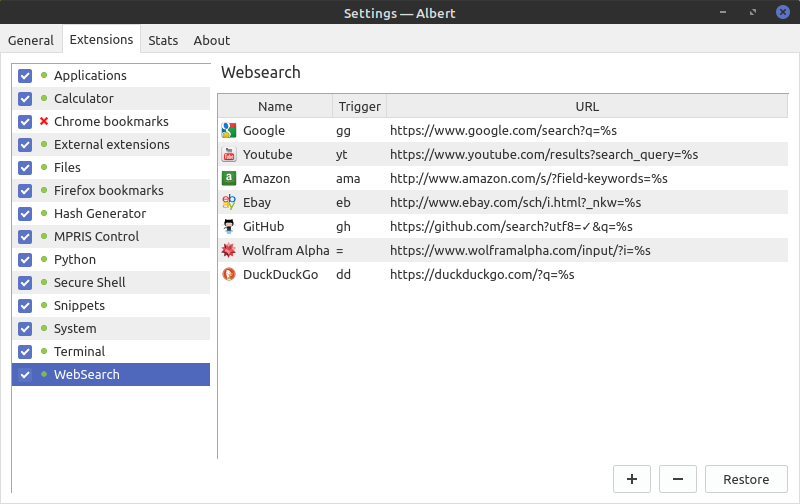800x504 pixels.
Task: Select the Terminal extension label
Action: (80, 351)
